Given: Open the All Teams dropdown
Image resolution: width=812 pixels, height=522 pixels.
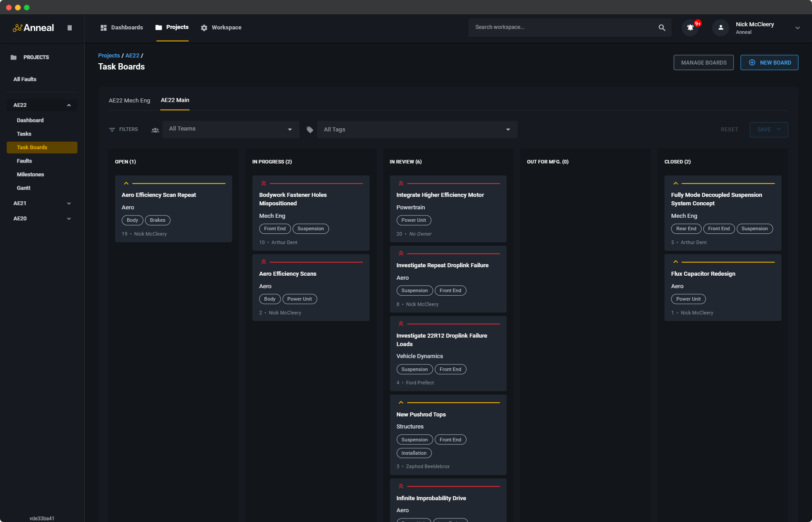Looking at the screenshot, I should (x=231, y=129).
